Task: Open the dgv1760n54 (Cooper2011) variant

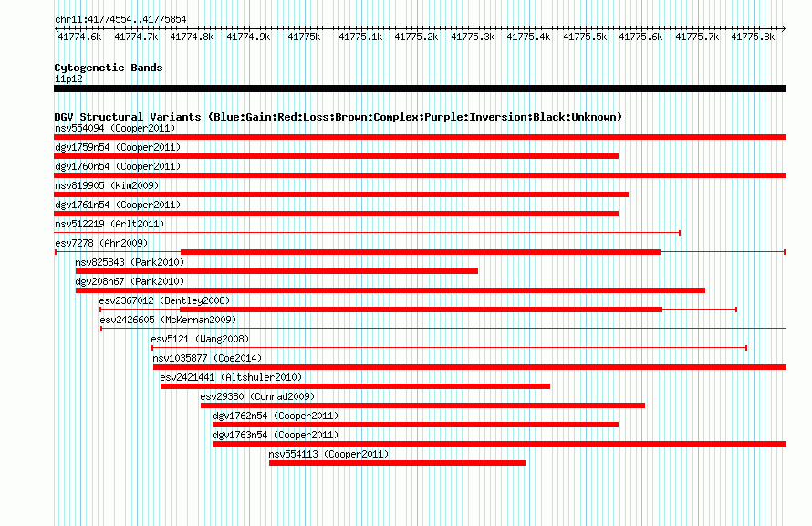Action: 118,166
